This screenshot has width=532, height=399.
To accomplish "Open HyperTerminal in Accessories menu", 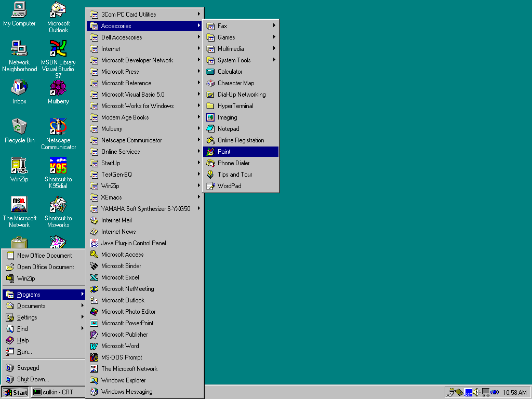I will 241,106.
